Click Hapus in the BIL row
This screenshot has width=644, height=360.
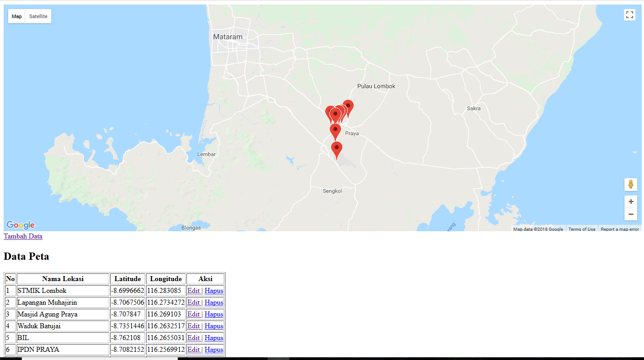[x=214, y=338]
